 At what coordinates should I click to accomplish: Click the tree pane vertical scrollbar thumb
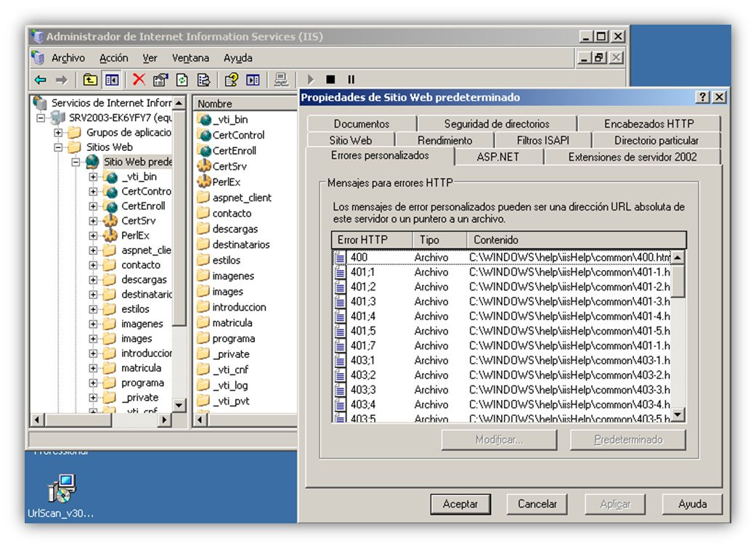[x=179, y=218]
